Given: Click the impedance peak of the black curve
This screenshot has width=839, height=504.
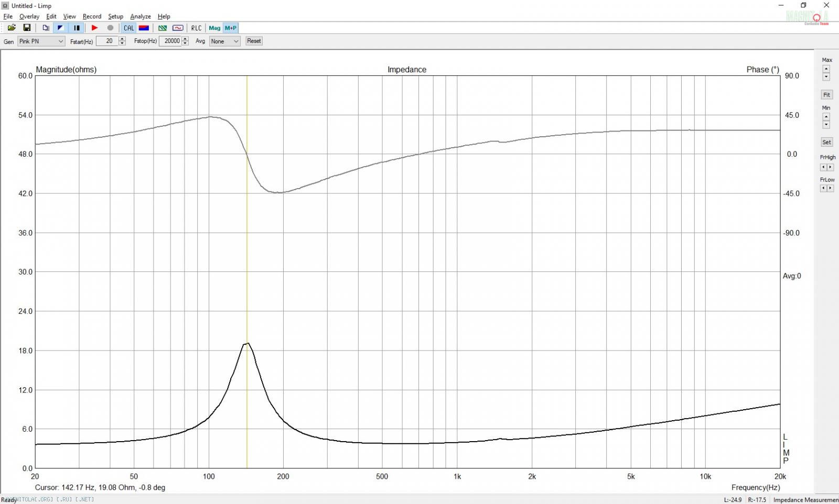Looking at the screenshot, I should [248, 344].
